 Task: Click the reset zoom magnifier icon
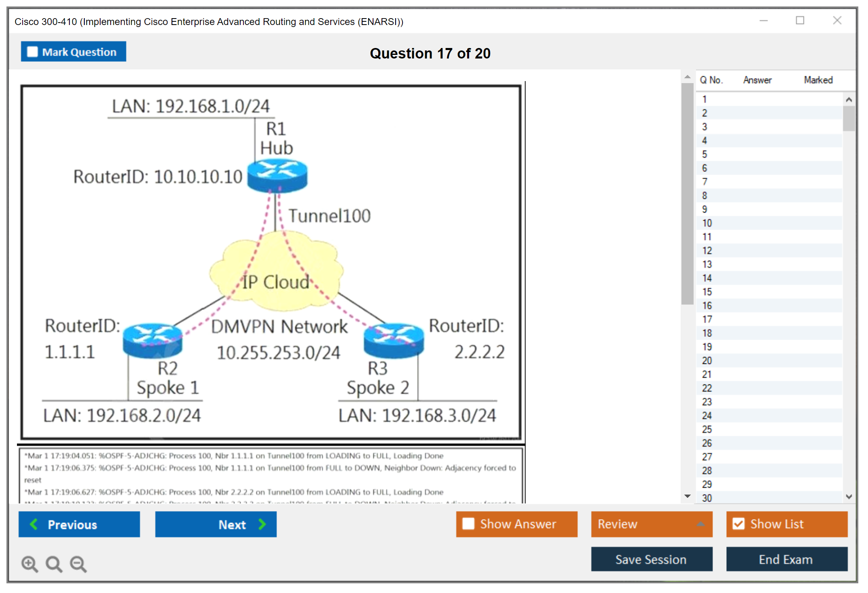click(54, 564)
